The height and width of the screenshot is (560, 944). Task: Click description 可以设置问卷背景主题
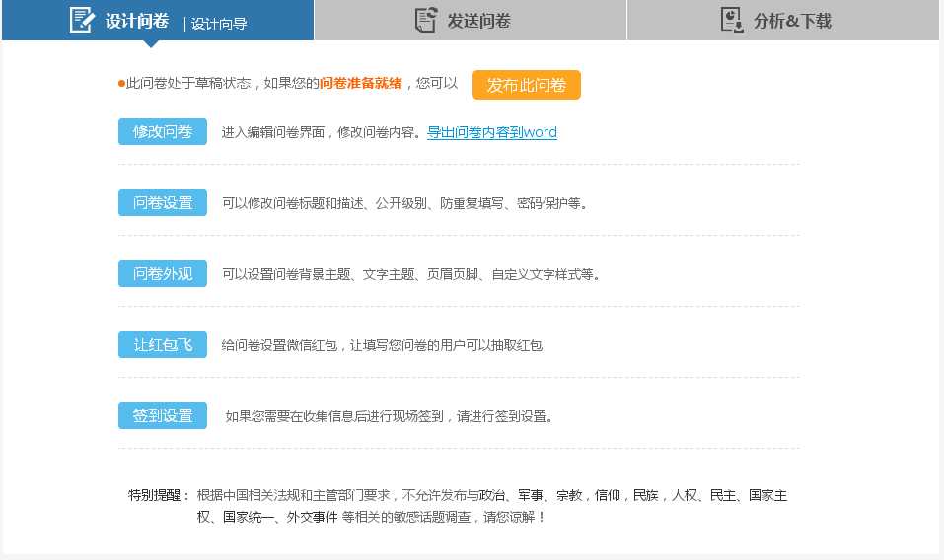coord(286,274)
